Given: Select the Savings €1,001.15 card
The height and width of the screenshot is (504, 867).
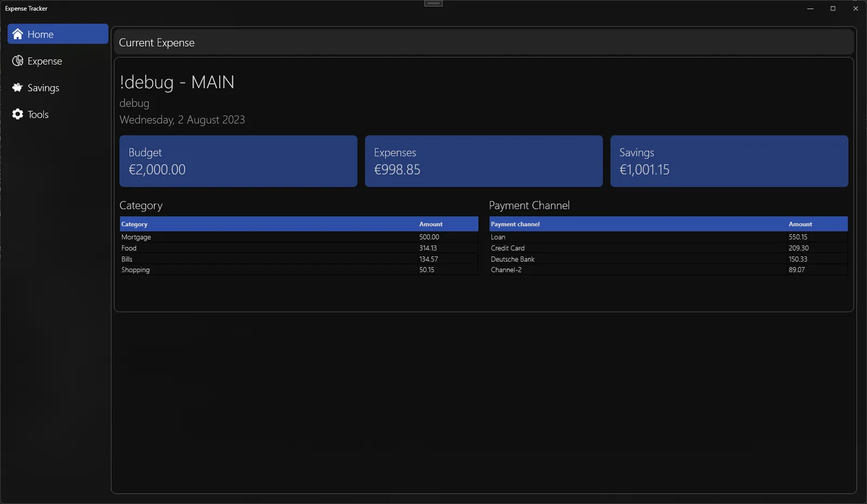Looking at the screenshot, I should (x=729, y=161).
